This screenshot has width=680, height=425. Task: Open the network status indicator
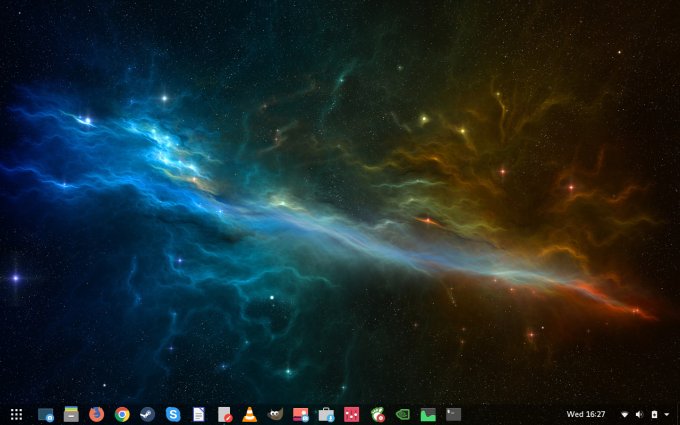tap(624, 414)
